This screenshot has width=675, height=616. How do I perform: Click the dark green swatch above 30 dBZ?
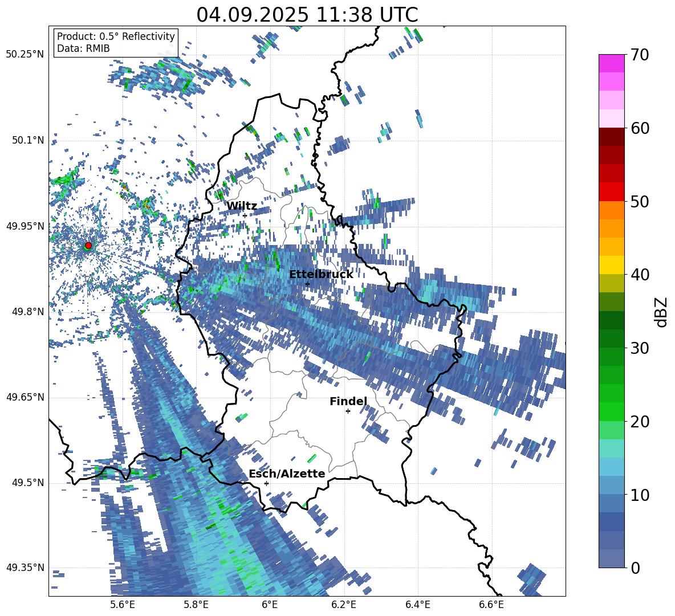pos(611,338)
